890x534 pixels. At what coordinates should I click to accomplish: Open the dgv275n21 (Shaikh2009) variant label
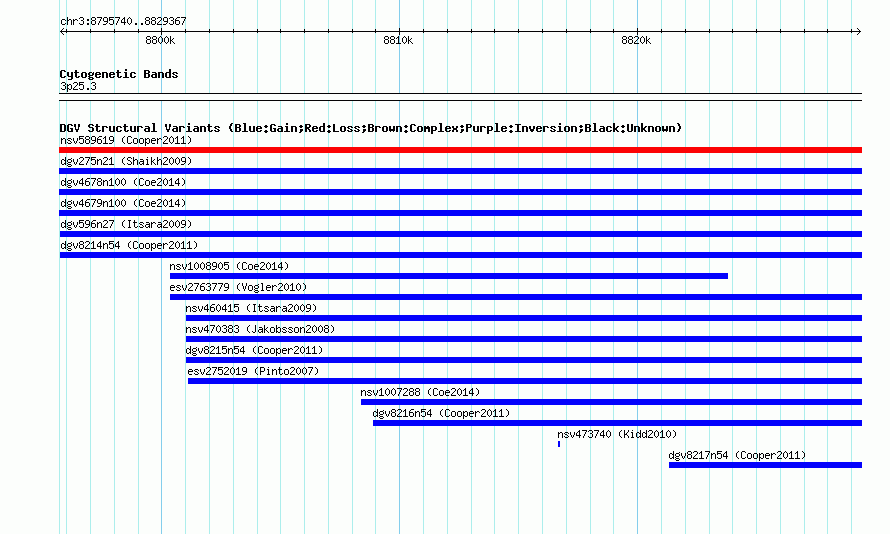tap(126, 161)
